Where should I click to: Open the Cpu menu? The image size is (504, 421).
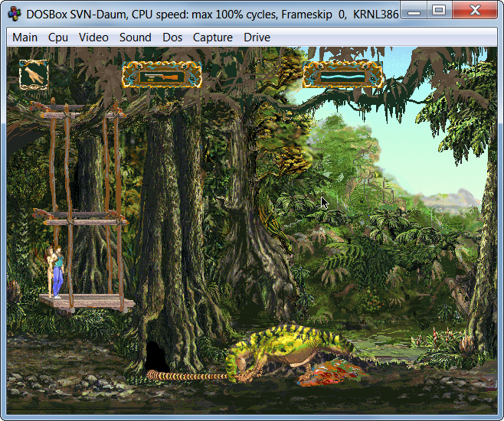58,38
